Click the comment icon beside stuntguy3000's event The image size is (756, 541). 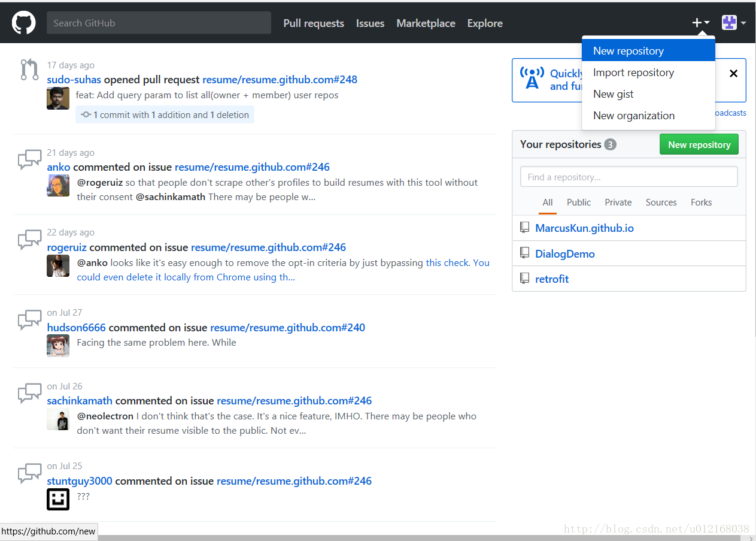coord(29,473)
